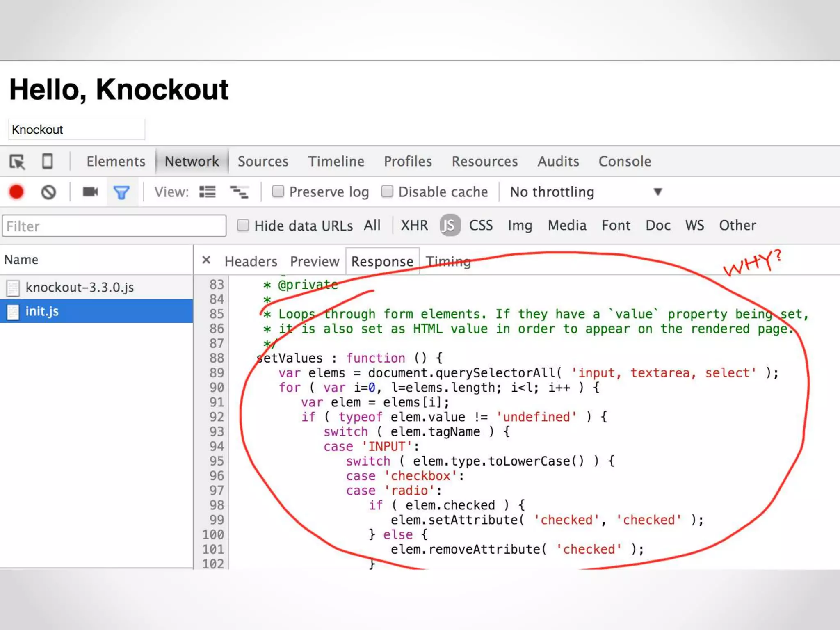The image size is (840, 630).
Task: Toggle the JS request type filter
Action: 450,225
